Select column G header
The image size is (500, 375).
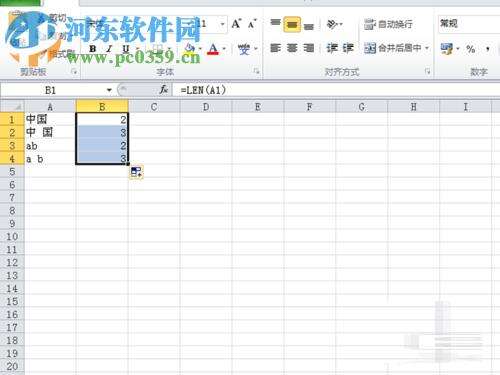[x=362, y=107]
